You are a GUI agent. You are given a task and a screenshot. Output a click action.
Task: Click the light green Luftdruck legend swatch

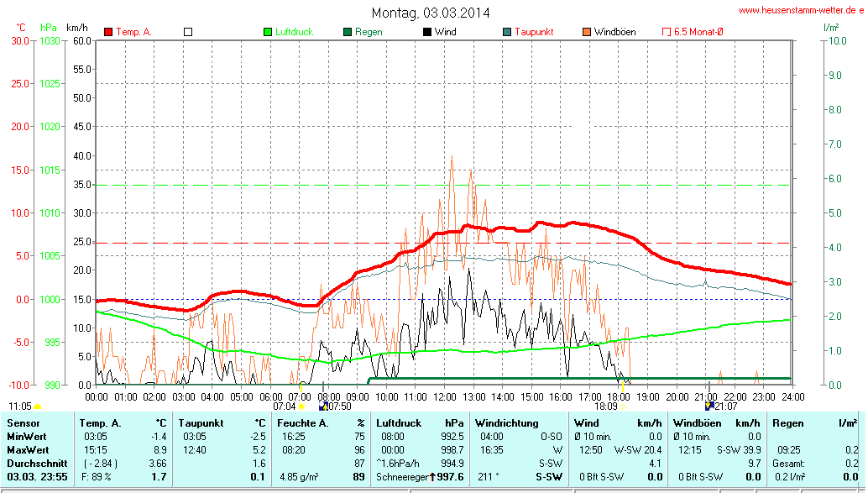click(268, 32)
